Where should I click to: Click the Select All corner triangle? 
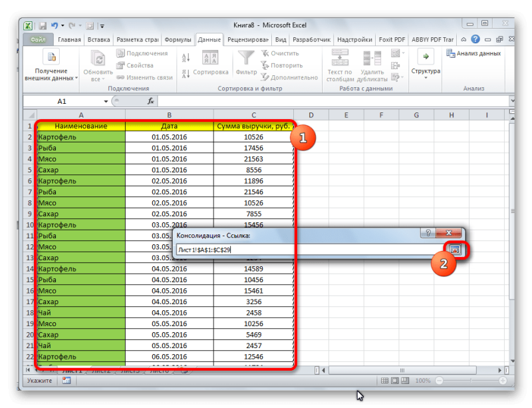pos(30,115)
